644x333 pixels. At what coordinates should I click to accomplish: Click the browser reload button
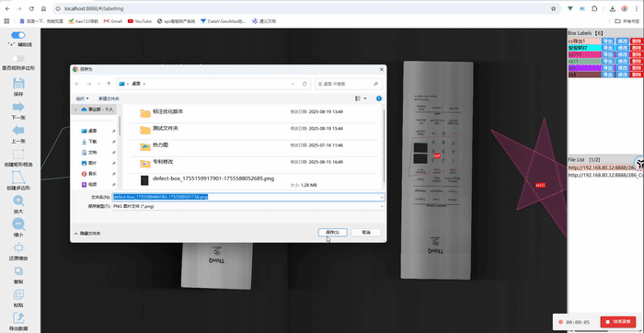click(31, 8)
